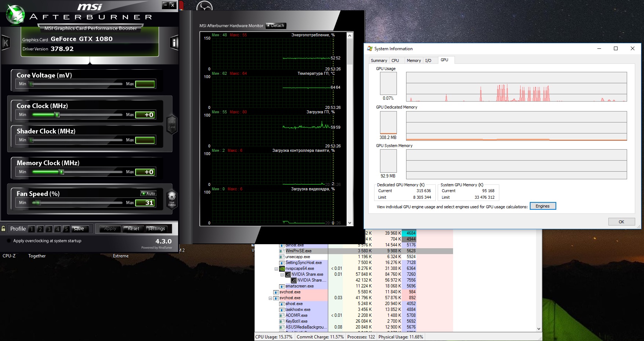Click the System Information window title icon
The image size is (644, 341).
[x=370, y=48]
